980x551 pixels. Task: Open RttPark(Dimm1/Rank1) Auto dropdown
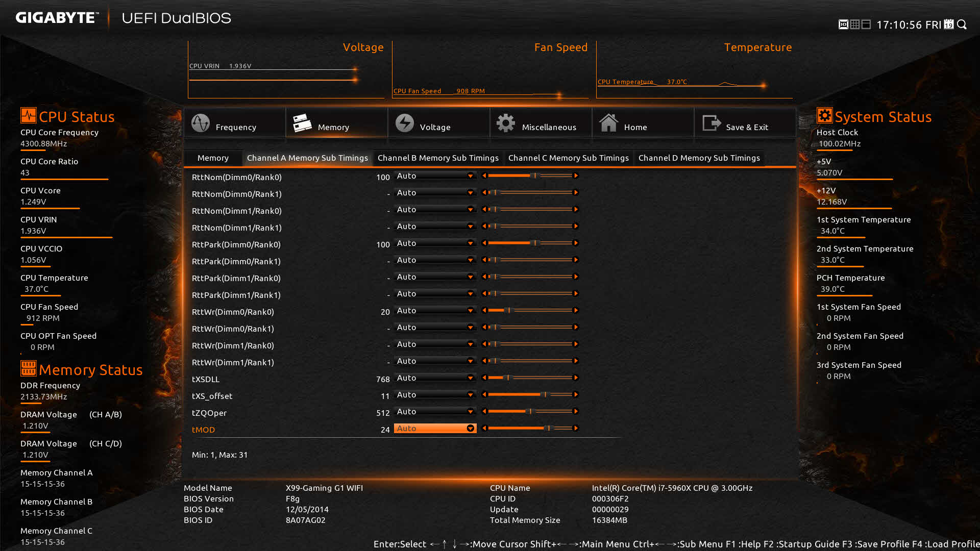pyautogui.click(x=435, y=294)
